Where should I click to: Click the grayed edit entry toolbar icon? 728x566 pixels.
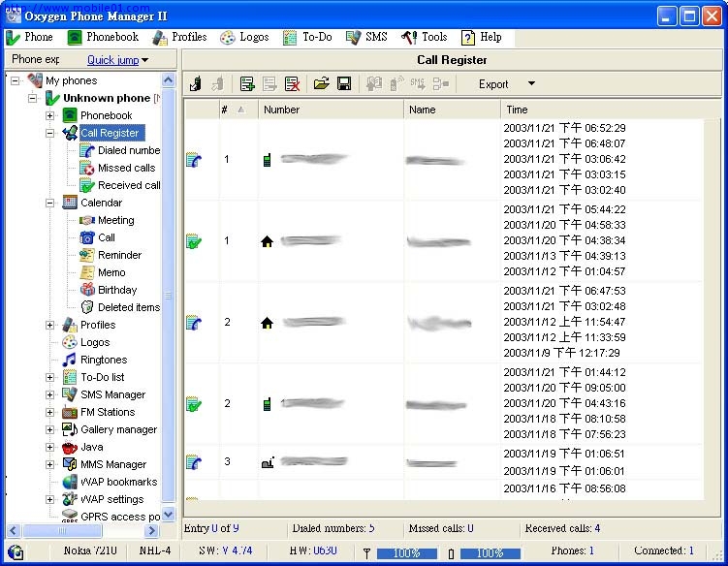(269, 84)
